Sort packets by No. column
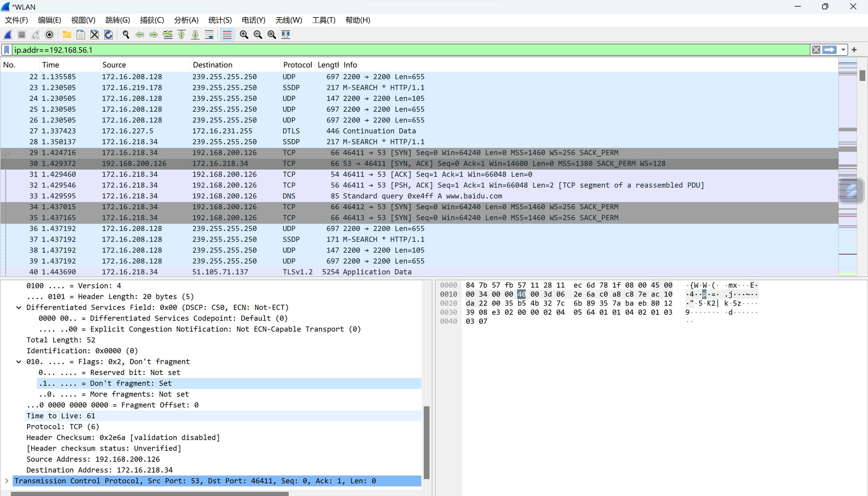This screenshot has width=868, height=496. [20, 65]
